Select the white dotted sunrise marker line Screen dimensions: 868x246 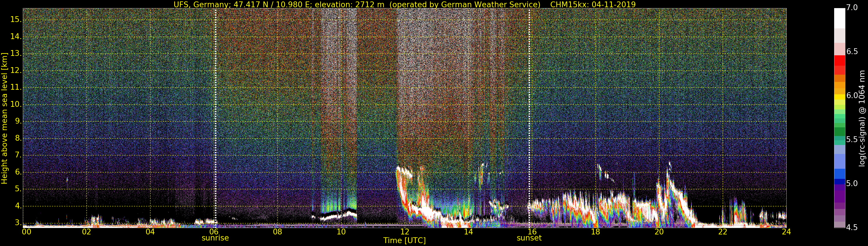pos(215,118)
